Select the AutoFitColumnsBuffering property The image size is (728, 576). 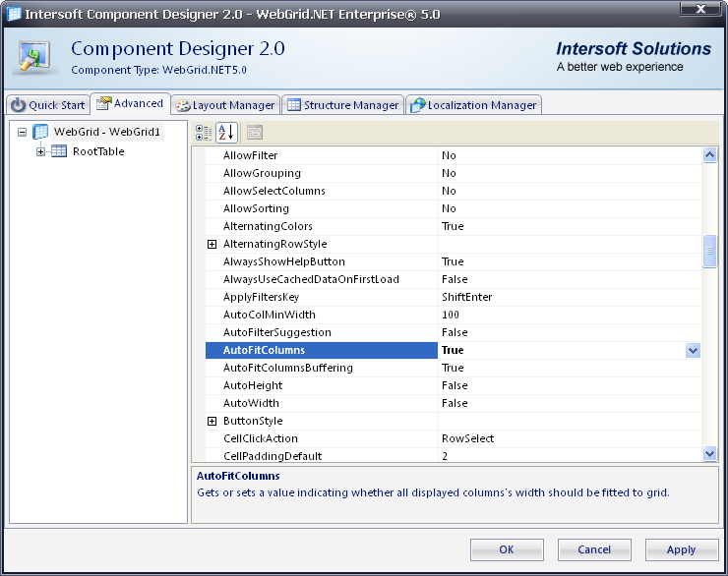[454, 368]
